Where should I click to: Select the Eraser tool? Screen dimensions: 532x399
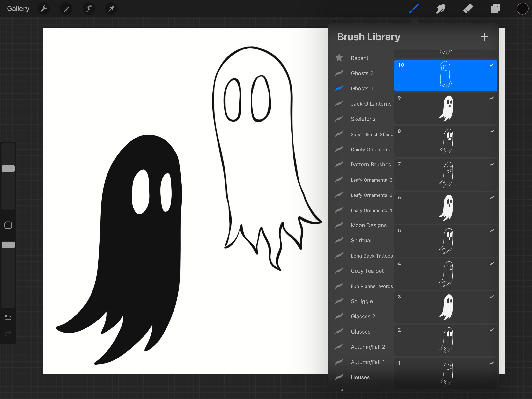468,9
